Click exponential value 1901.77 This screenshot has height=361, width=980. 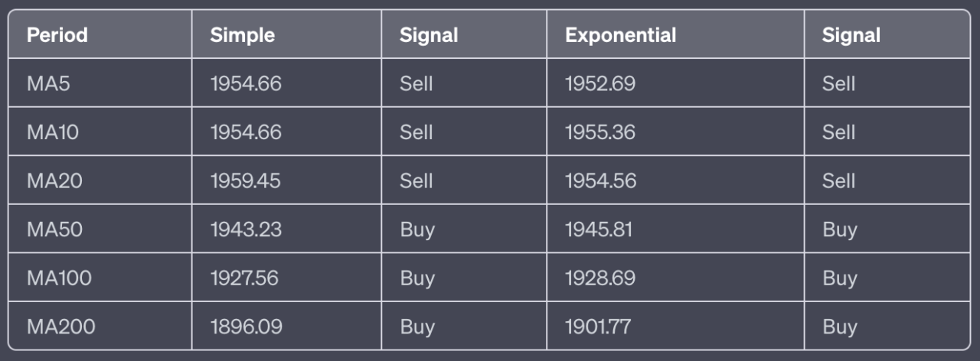(598, 327)
